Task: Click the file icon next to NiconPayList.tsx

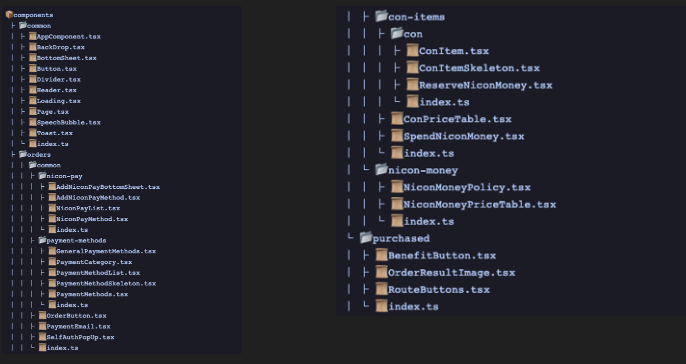Action: coord(52,208)
